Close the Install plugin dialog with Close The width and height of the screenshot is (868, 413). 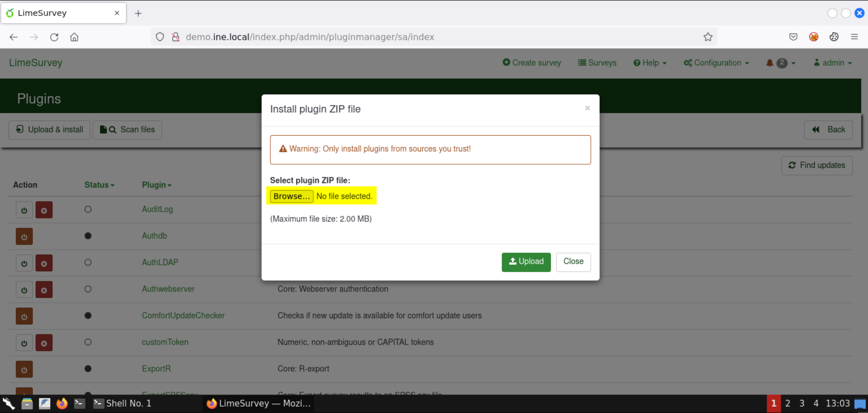pos(573,262)
